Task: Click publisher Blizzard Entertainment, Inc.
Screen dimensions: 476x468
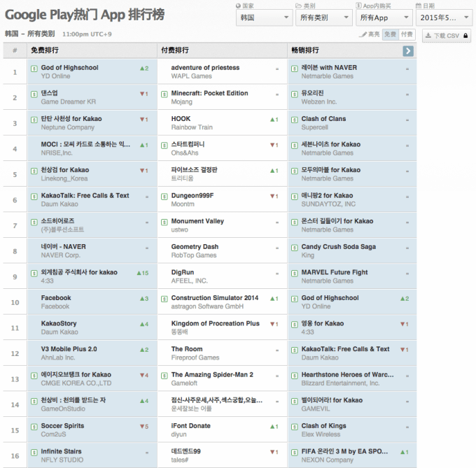Action: pyautogui.click(x=340, y=383)
